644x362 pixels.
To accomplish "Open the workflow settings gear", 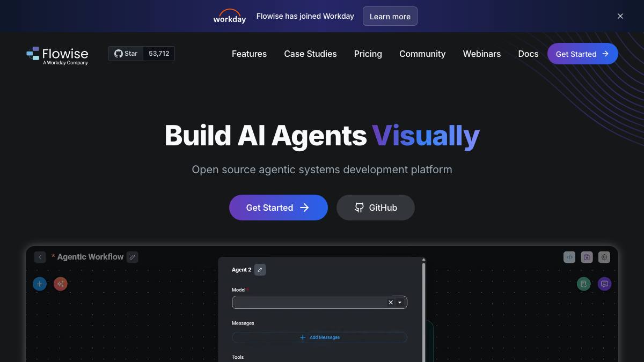I will (604, 257).
